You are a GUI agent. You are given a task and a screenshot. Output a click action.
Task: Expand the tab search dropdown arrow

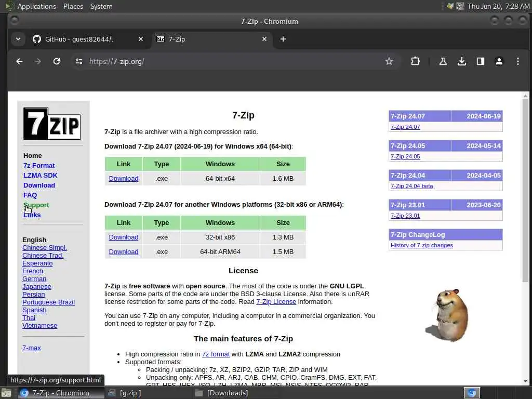[x=18, y=39]
